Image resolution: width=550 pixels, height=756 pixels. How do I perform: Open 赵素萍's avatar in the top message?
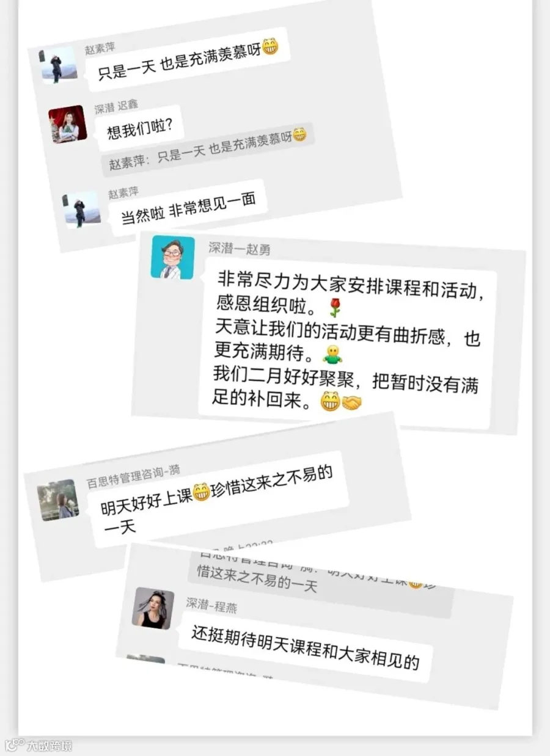coord(59,65)
